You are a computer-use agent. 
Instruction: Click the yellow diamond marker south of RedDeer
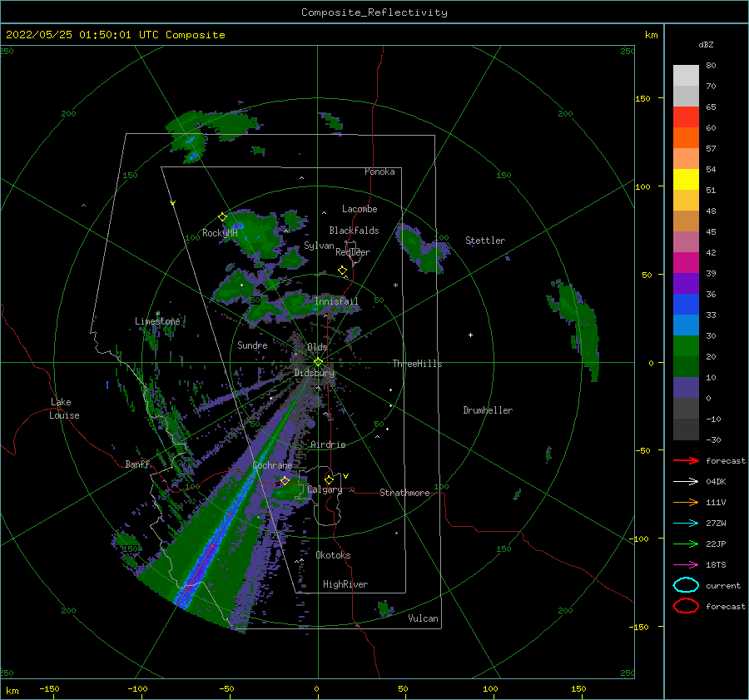point(343,271)
